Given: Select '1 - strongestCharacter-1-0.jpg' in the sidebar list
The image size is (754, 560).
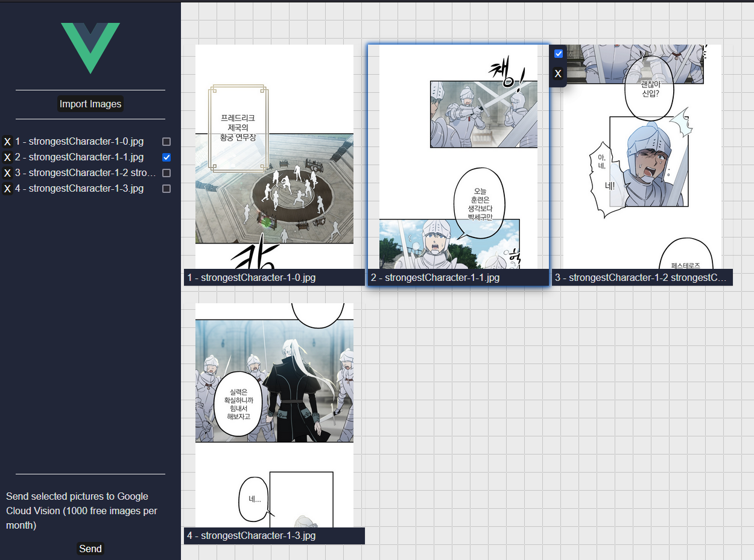Looking at the screenshot, I should point(80,142).
